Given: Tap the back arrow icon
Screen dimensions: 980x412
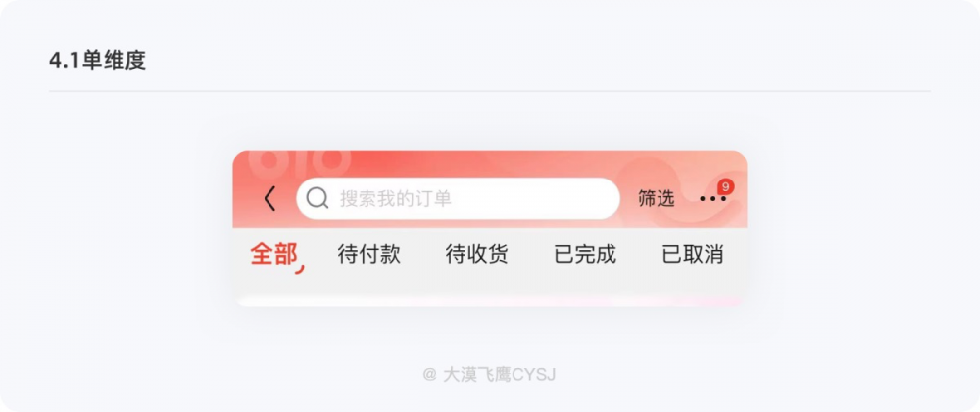Looking at the screenshot, I should point(270,199).
